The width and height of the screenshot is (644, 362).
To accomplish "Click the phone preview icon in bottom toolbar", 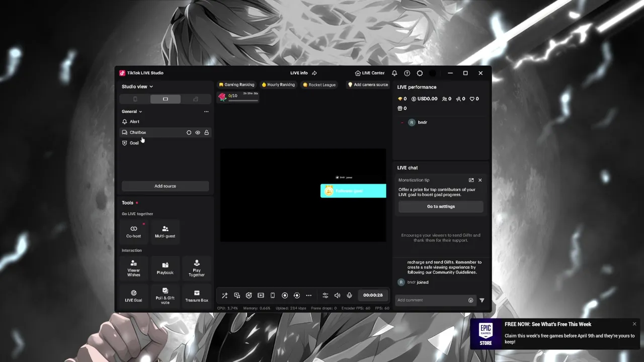I will [273, 295].
